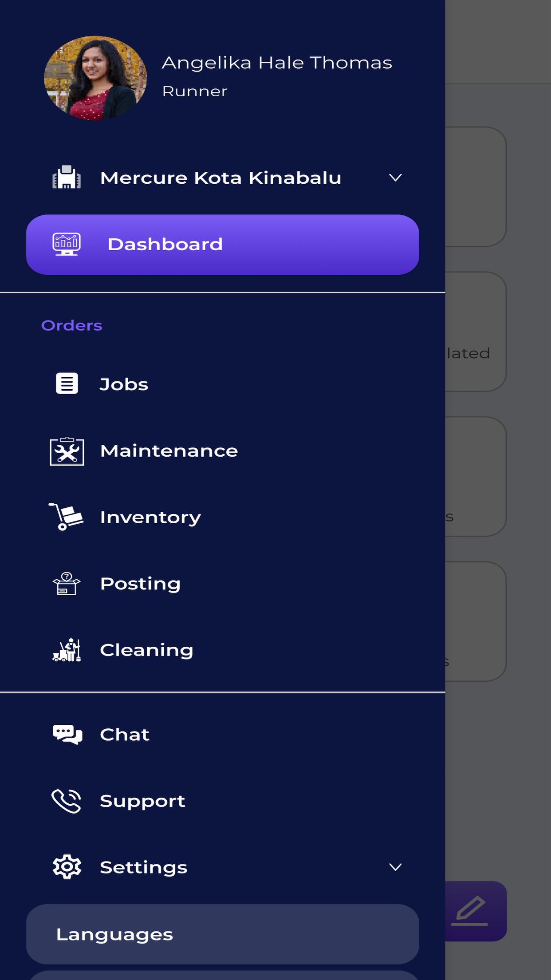Screen dimensions: 551x980
Task: Expand the Mercure Kota Kinabalu chevron
Action: [x=395, y=178]
